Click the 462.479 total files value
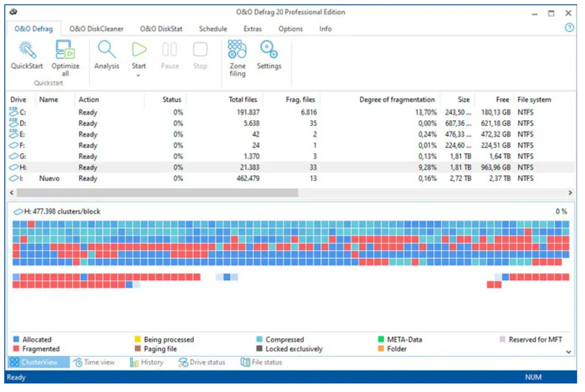Screen dimensions: 585x392 (x=248, y=179)
